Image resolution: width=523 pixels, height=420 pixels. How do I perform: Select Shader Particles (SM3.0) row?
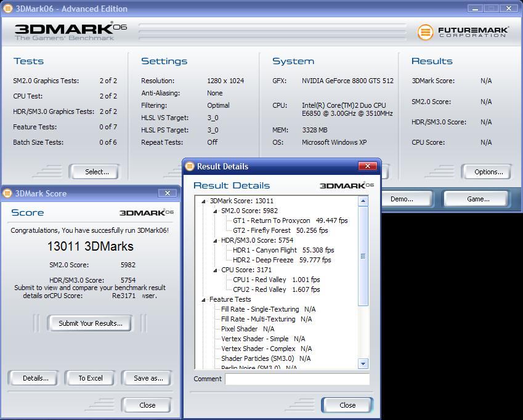click(x=266, y=358)
